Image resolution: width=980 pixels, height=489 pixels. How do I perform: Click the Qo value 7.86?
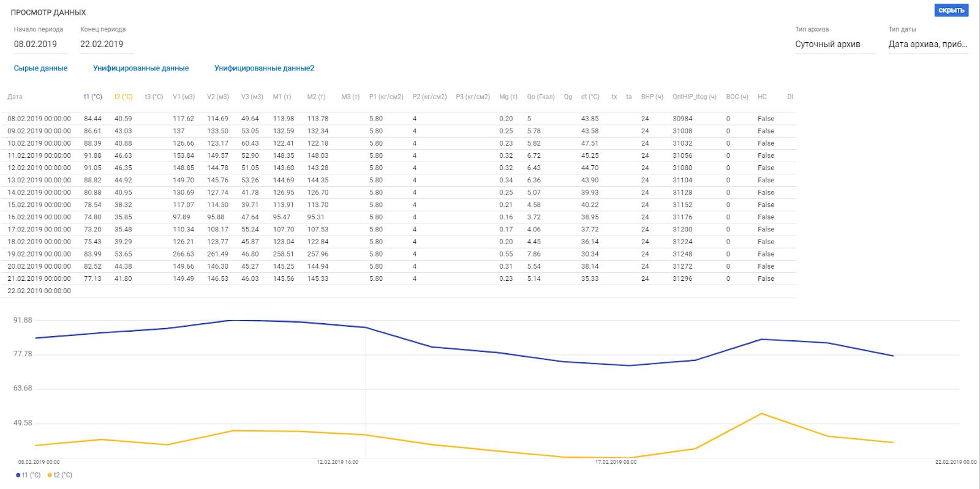pos(534,254)
